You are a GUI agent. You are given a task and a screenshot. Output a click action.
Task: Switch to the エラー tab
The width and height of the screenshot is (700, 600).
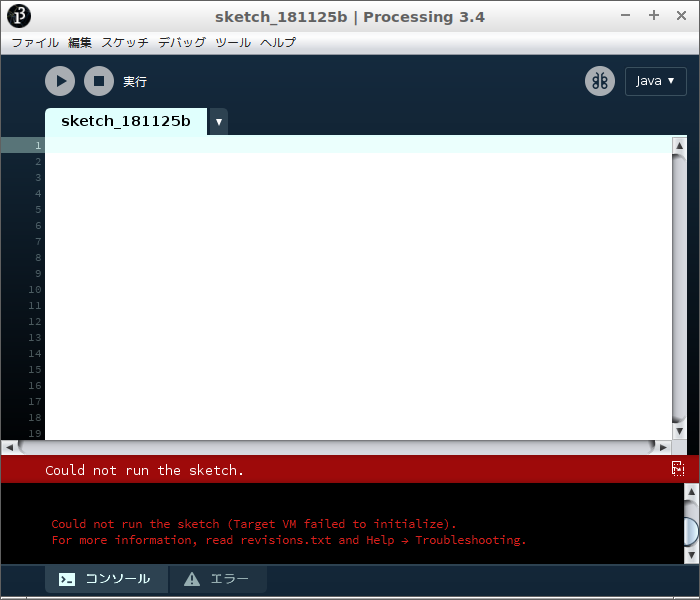217,579
